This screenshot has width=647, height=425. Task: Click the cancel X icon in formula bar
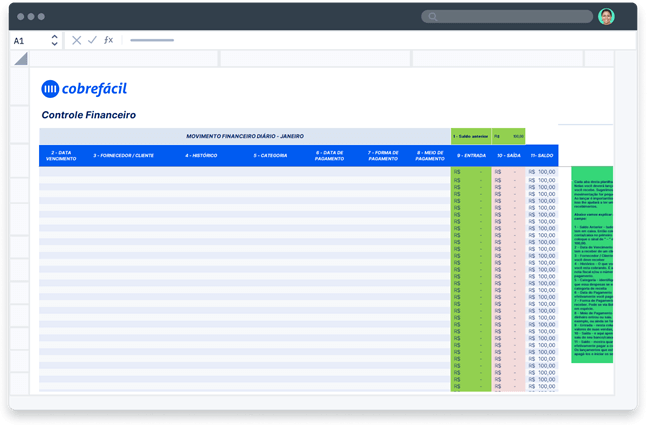click(x=77, y=40)
